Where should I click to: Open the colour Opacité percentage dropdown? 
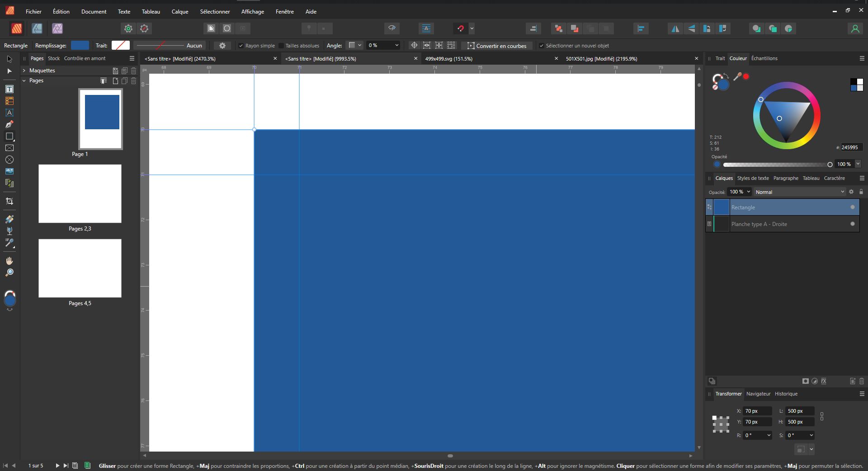click(x=858, y=164)
